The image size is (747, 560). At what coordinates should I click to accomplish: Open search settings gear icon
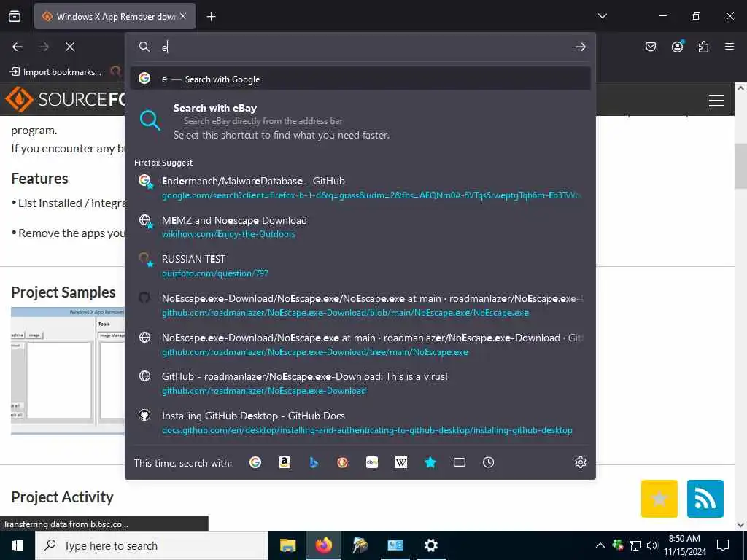[x=580, y=462]
